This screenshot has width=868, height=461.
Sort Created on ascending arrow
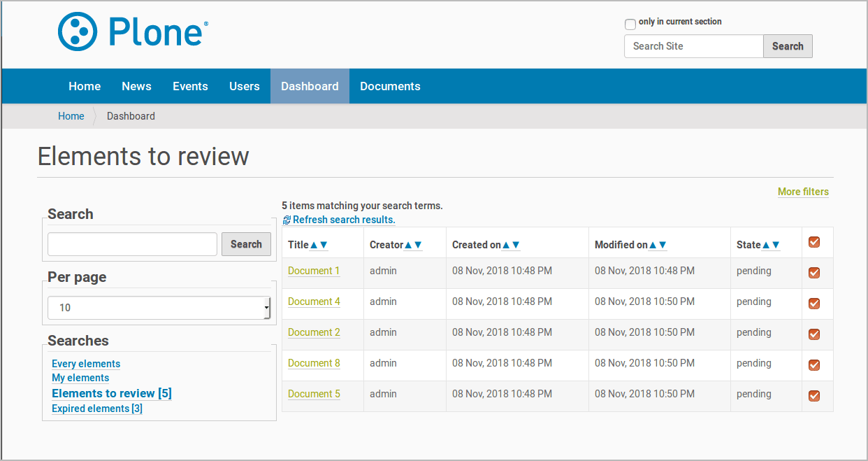(x=506, y=245)
